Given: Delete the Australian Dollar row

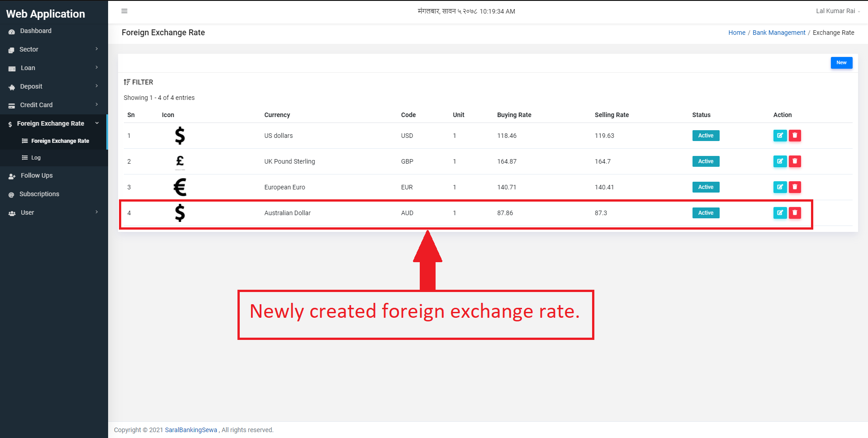Looking at the screenshot, I should tap(795, 213).
